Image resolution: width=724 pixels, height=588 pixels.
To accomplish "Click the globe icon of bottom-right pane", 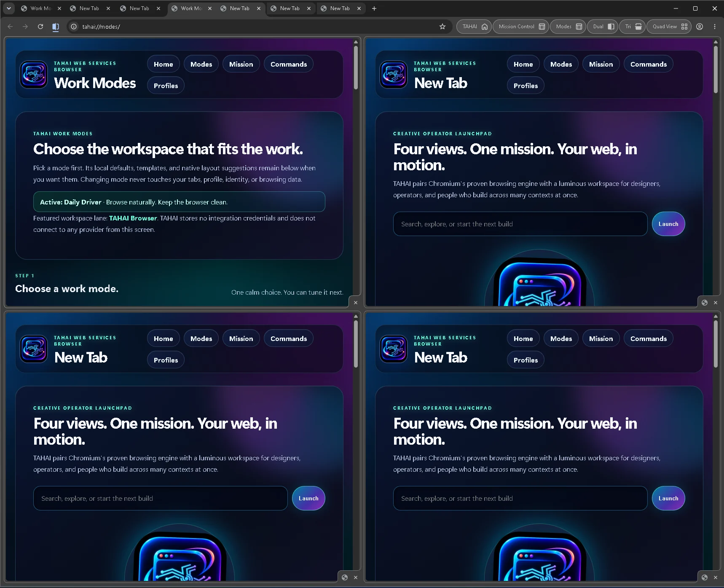I will click(705, 577).
